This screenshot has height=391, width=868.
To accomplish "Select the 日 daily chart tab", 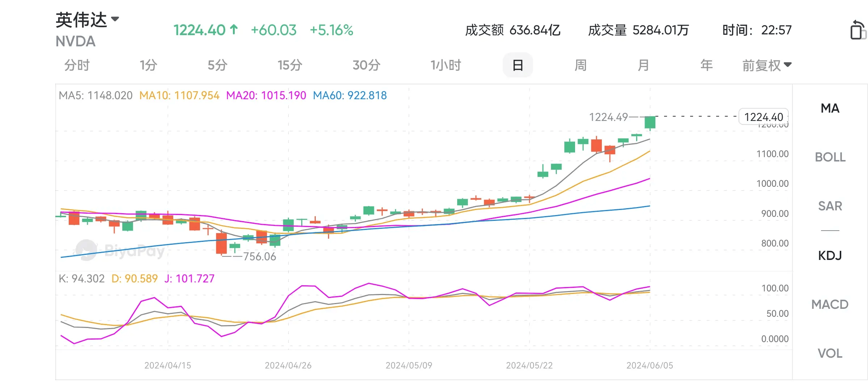I will click(x=518, y=66).
